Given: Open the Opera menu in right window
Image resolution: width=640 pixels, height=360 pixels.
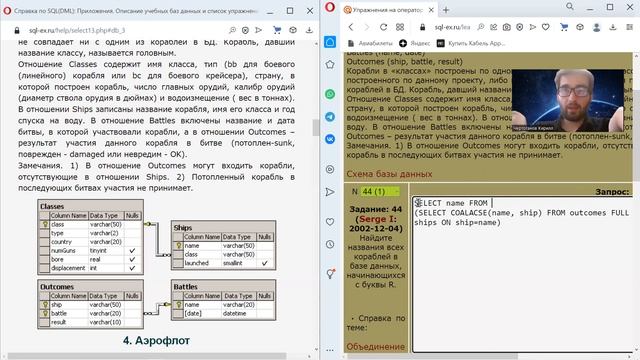Looking at the screenshot, I should coord(330,7).
